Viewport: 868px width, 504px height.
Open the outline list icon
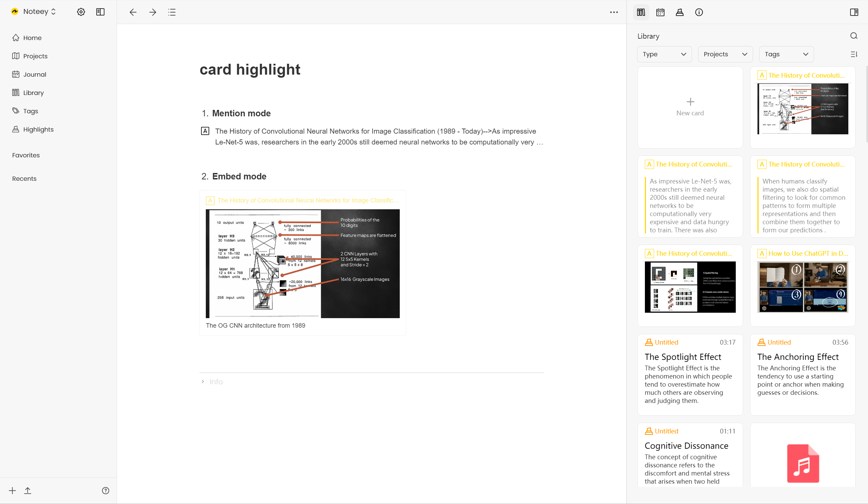pos(172,13)
